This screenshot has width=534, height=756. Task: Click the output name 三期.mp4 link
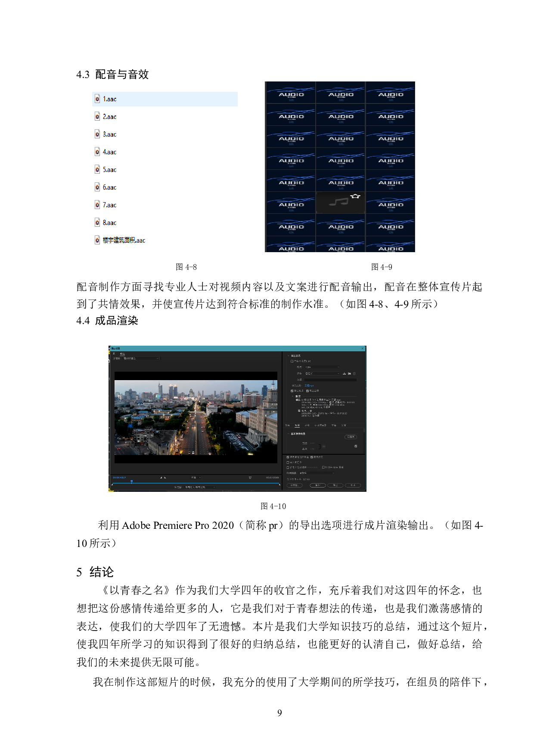[x=309, y=385]
